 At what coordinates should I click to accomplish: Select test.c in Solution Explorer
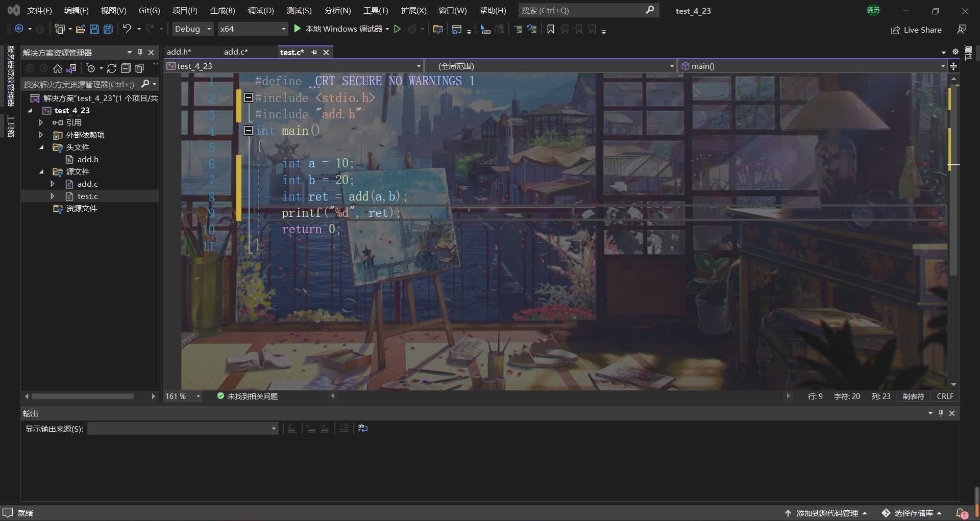(x=88, y=196)
